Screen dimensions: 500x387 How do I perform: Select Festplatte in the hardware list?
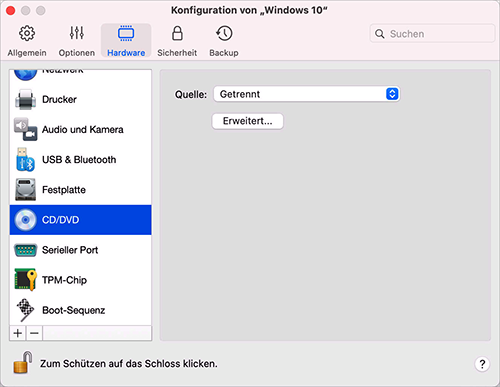pyautogui.click(x=81, y=190)
